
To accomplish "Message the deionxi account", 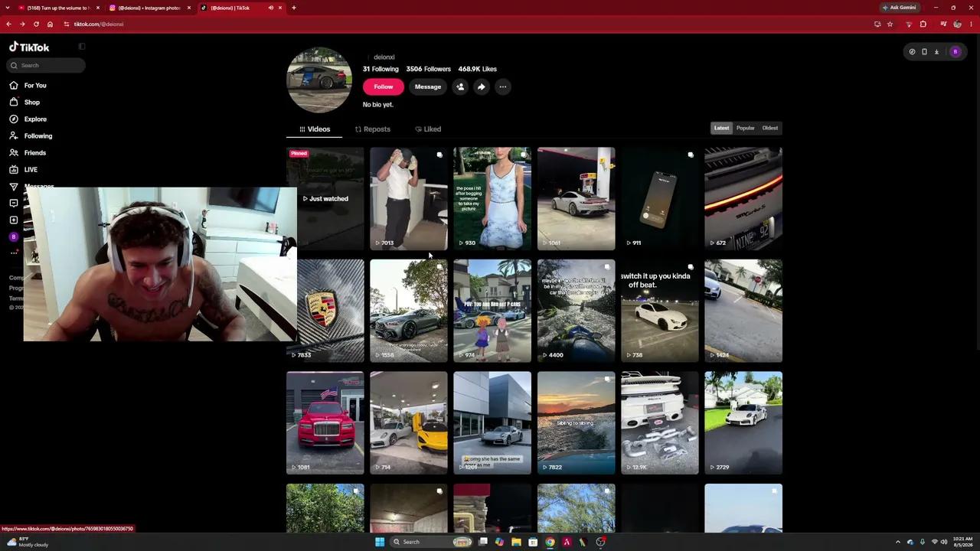I will [428, 86].
